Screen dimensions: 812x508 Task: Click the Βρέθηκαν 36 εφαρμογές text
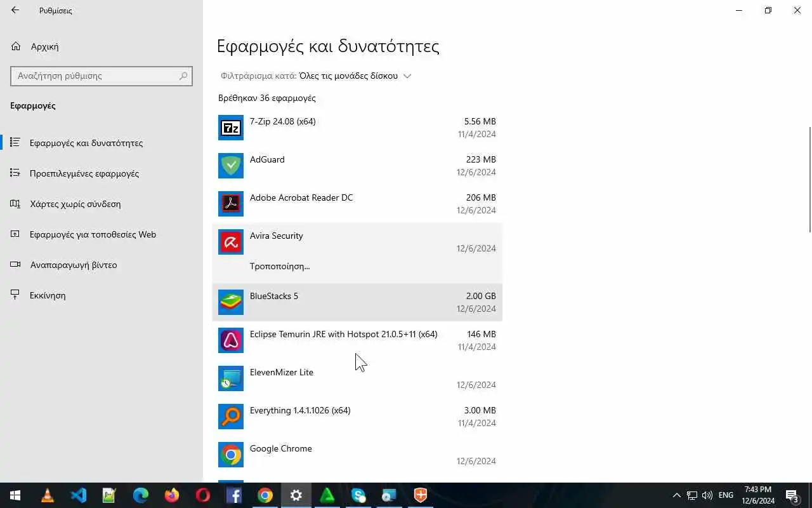pos(266,98)
